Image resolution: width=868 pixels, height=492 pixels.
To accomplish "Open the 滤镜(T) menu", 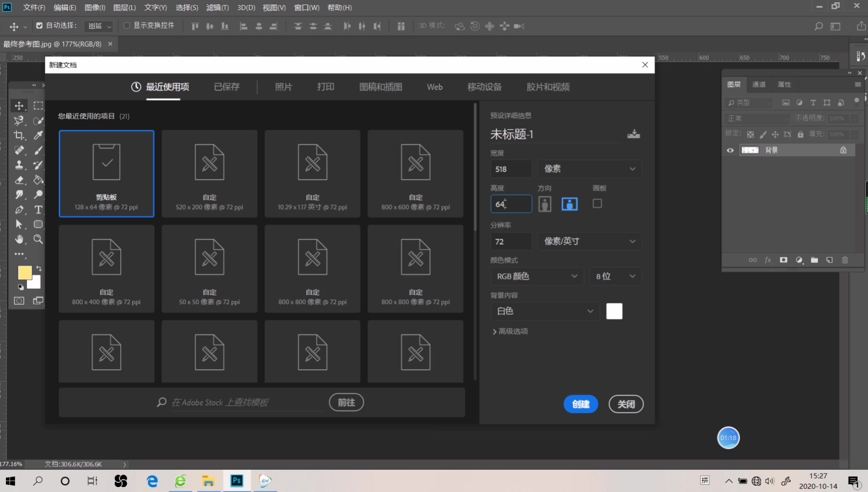I will tap(217, 8).
